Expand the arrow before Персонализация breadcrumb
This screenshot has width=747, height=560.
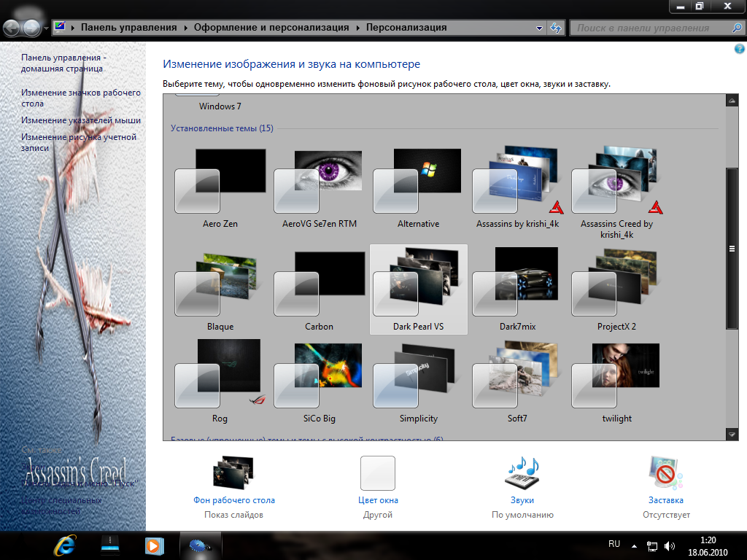coord(357,28)
